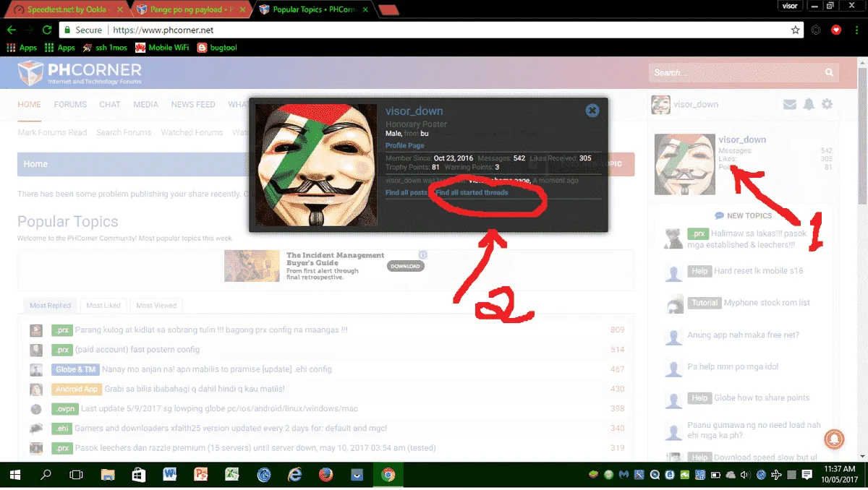Viewport: 868px width, 490px height.
Task: Click Watched Forums link
Action: [x=192, y=132]
